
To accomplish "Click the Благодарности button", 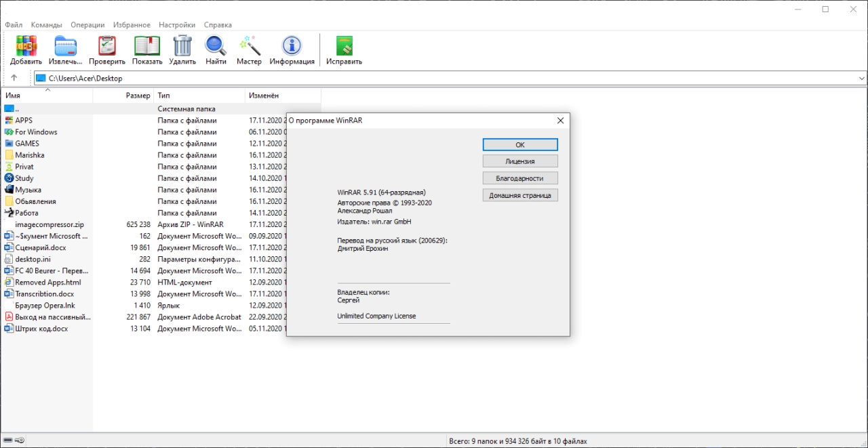I will tap(520, 178).
